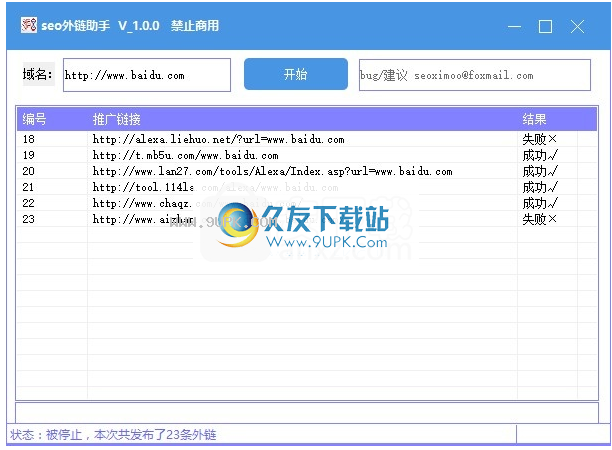This screenshot has width=612, height=450.
Task: Click the seo外链助手 app icon in title bar
Action: coord(28,25)
